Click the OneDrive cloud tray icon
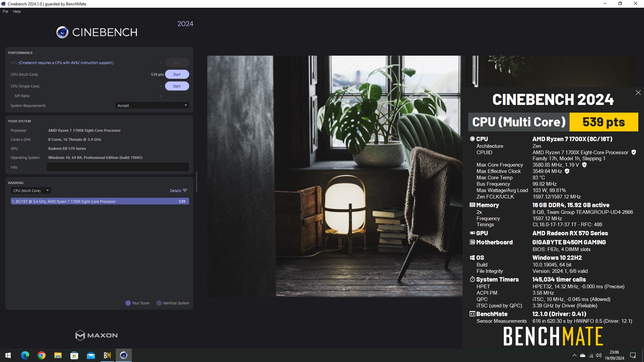The image size is (644, 362). (x=583, y=355)
